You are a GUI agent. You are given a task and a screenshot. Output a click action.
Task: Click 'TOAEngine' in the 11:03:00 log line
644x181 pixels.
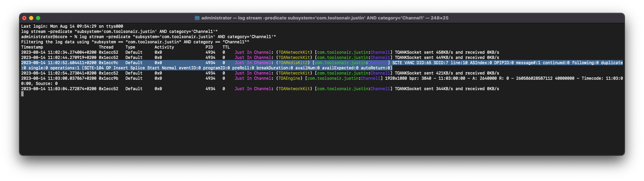289,78
